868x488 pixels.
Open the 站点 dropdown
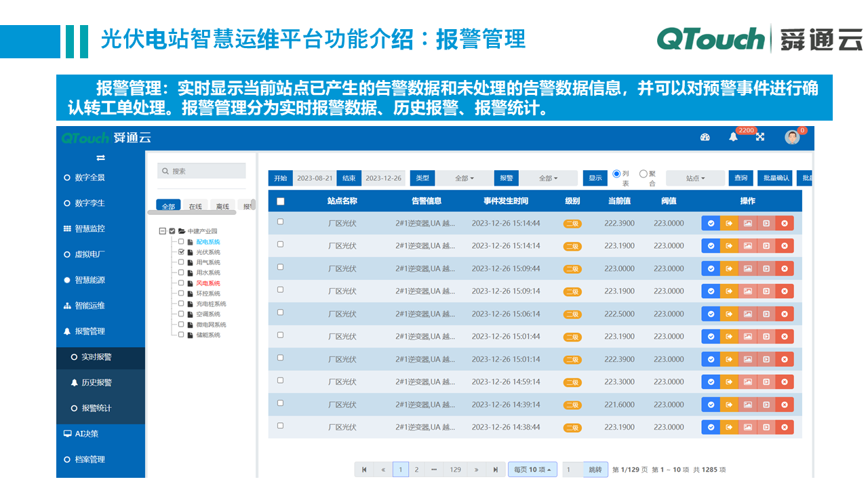tap(696, 178)
